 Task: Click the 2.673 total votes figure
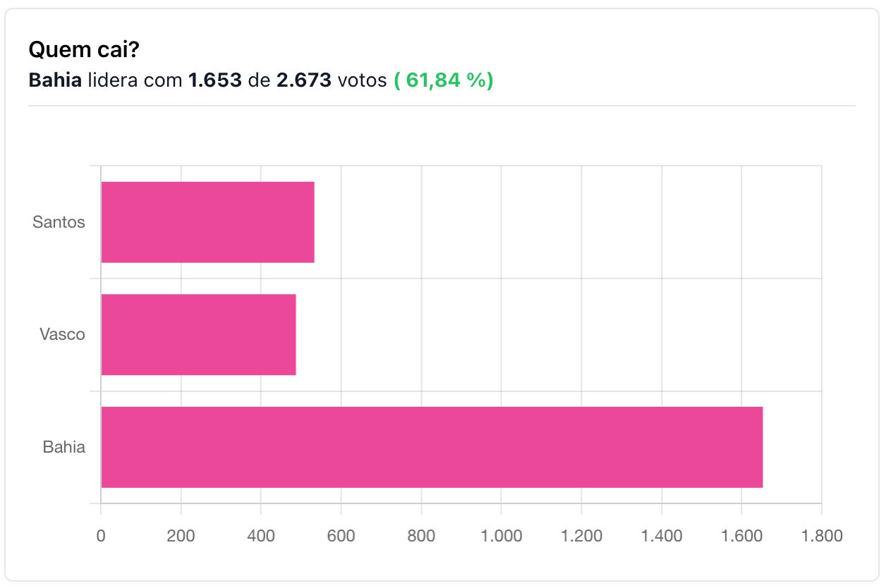pyautogui.click(x=303, y=80)
